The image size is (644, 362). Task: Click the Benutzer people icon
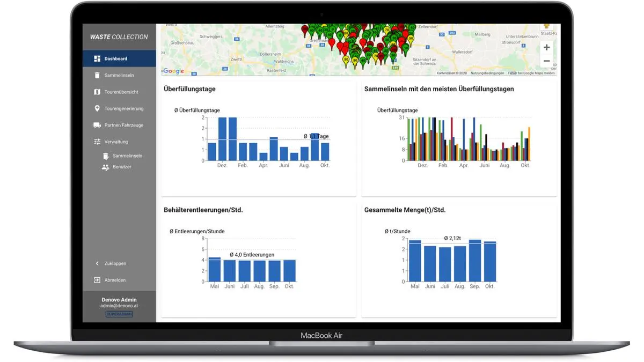(x=105, y=167)
